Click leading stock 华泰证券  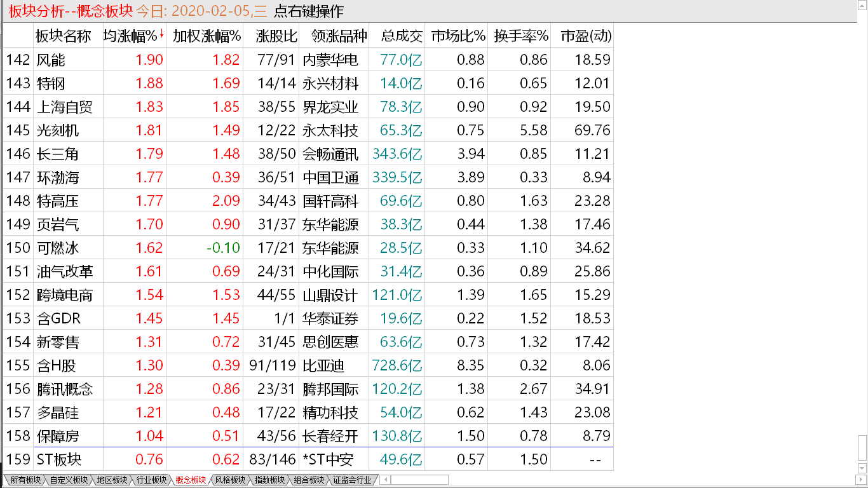(x=330, y=318)
